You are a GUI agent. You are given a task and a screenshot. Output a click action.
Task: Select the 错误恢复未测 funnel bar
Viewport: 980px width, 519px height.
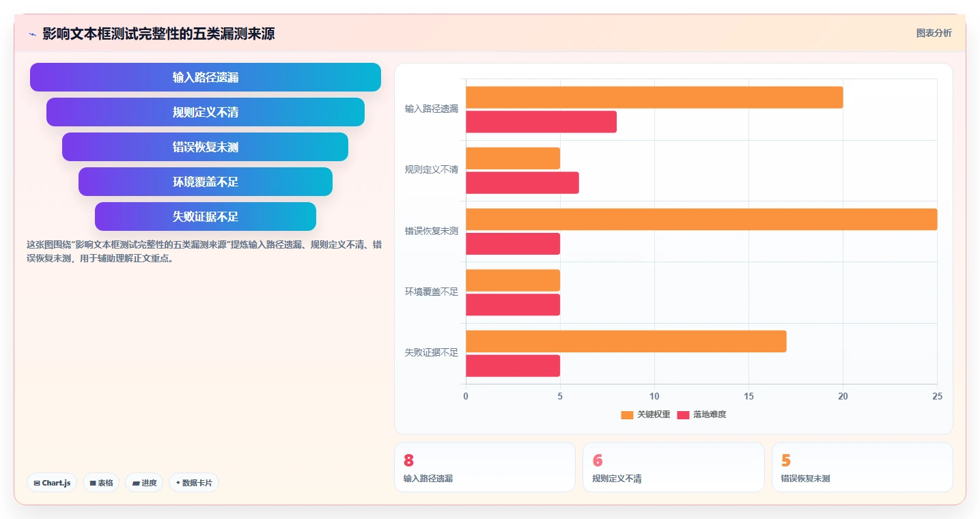point(206,147)
